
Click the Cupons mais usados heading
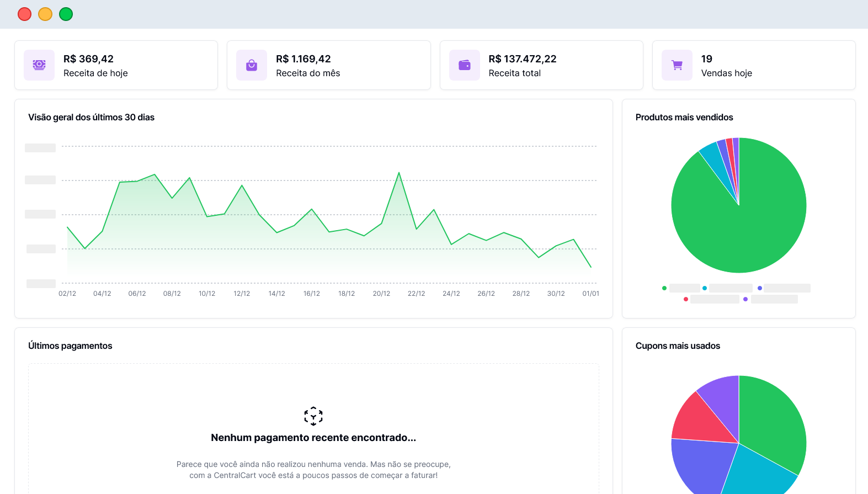[x=678, y=346]
